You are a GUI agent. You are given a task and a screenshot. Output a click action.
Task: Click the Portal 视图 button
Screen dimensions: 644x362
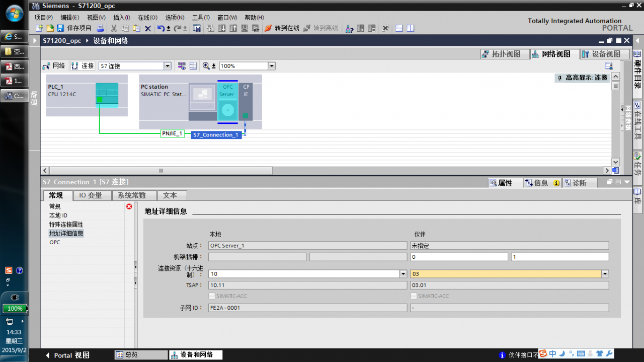click(67, 355)
